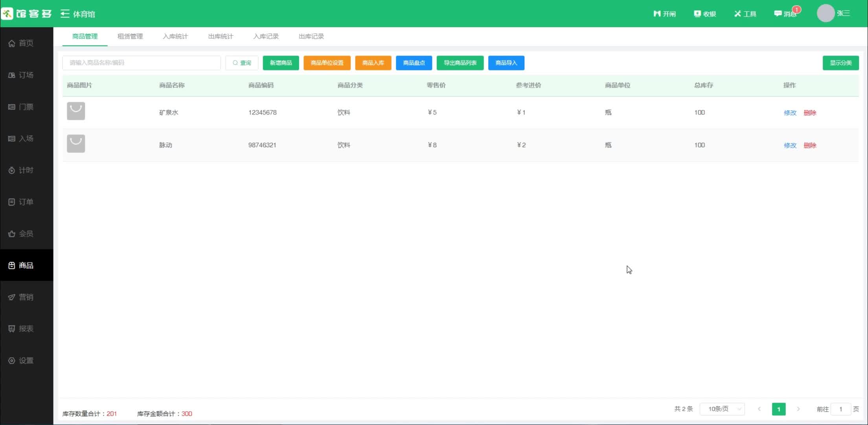Select 商品 in the sidebar
Image resolution: width=868 pixels, height=425 pixels.
(x=27, y=265)
